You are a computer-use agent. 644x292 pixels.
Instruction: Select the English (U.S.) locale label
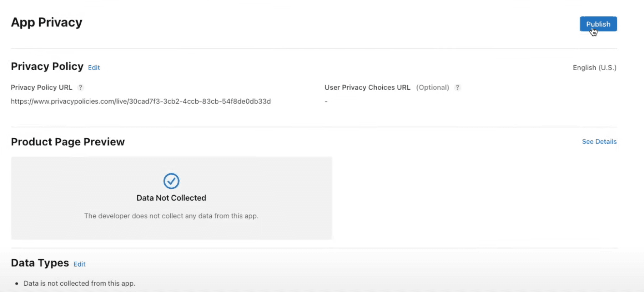pyautogui.click(x=594, y=67)
